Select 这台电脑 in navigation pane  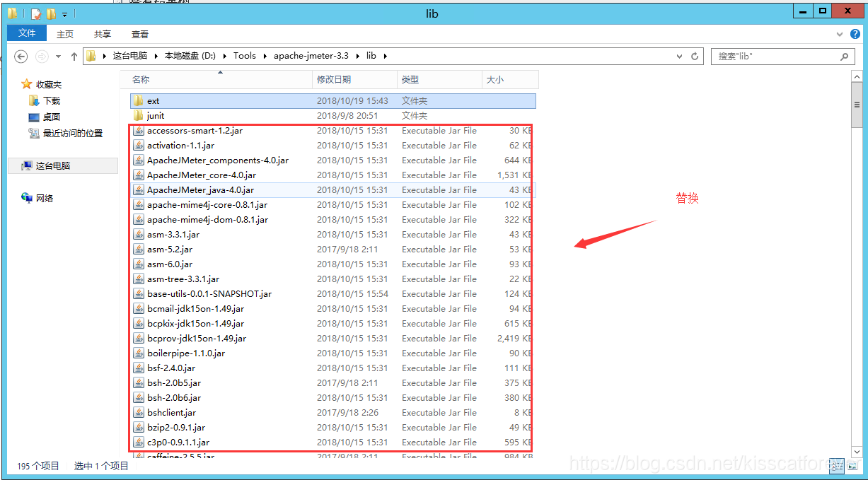[x=53, y=165]
